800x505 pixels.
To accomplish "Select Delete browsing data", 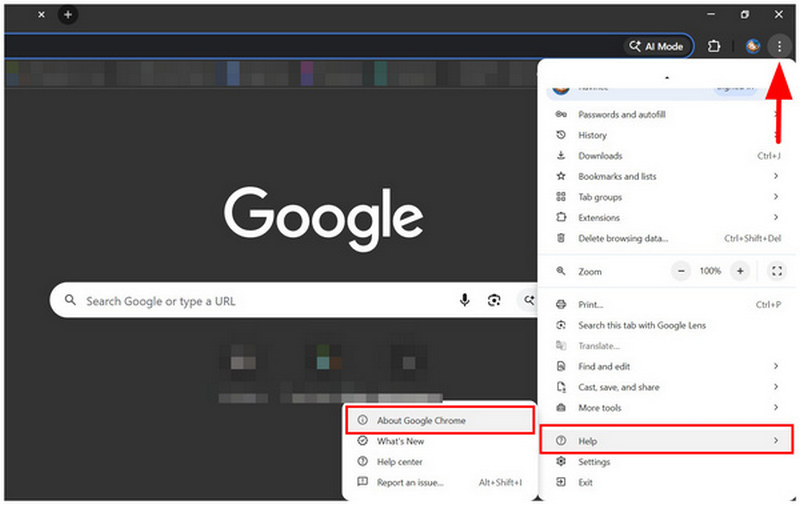I will tap(667, 238).
